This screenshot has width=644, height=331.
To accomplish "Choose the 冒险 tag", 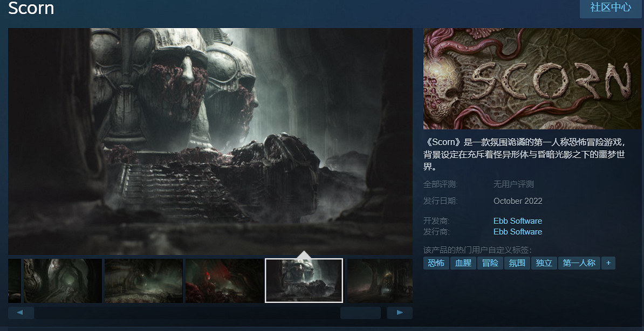I will (x=490, y=263).
